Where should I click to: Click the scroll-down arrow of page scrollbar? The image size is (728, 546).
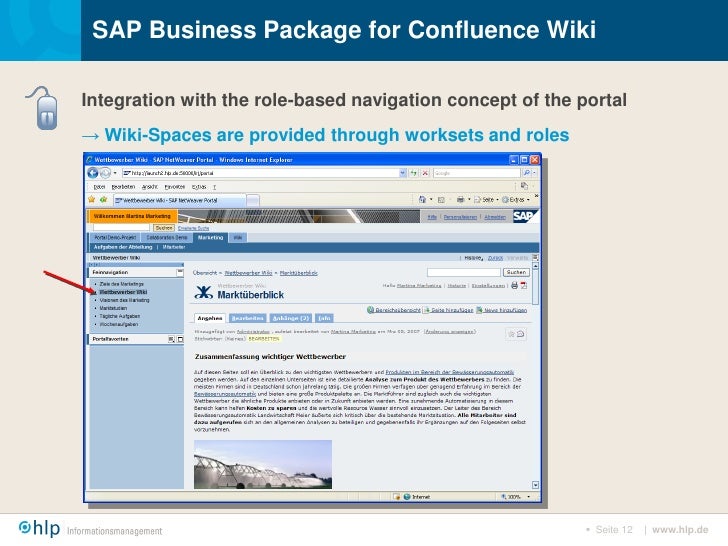(535, 485)
